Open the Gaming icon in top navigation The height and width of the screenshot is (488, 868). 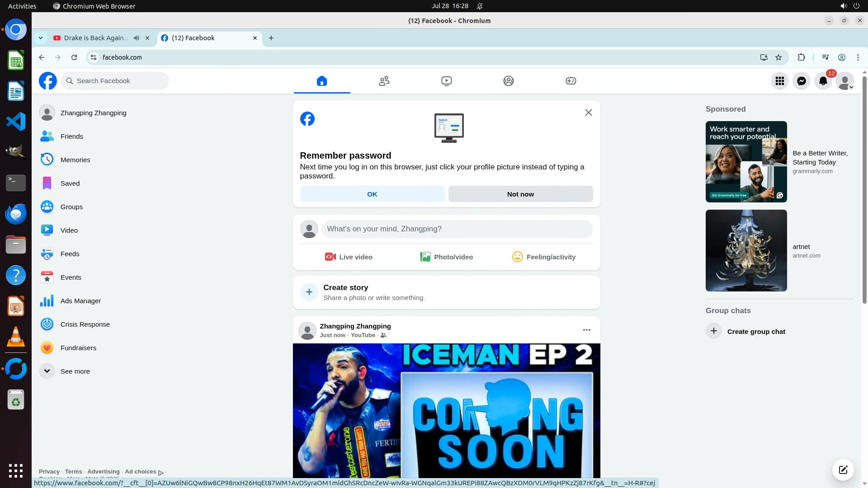(x=571, y=81)
